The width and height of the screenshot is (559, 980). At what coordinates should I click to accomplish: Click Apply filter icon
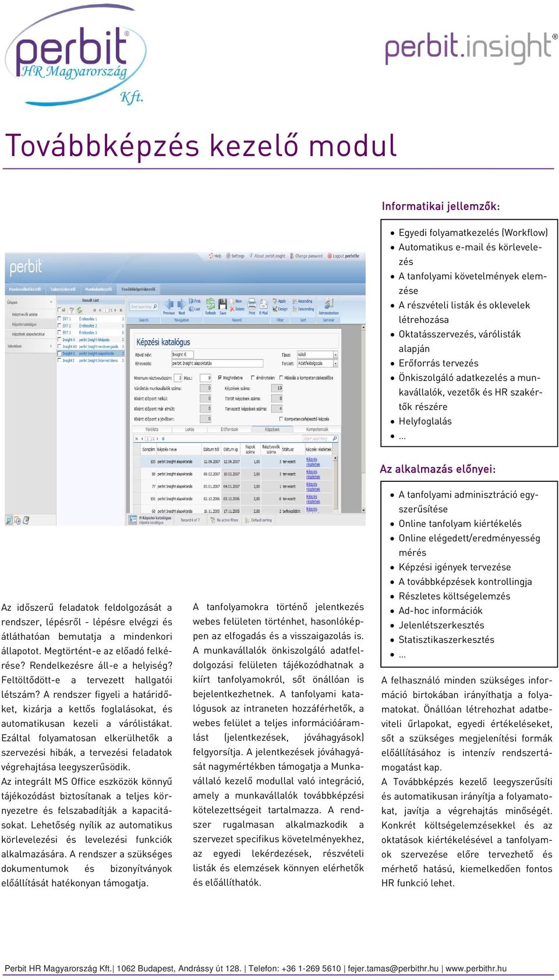point(275,301)
